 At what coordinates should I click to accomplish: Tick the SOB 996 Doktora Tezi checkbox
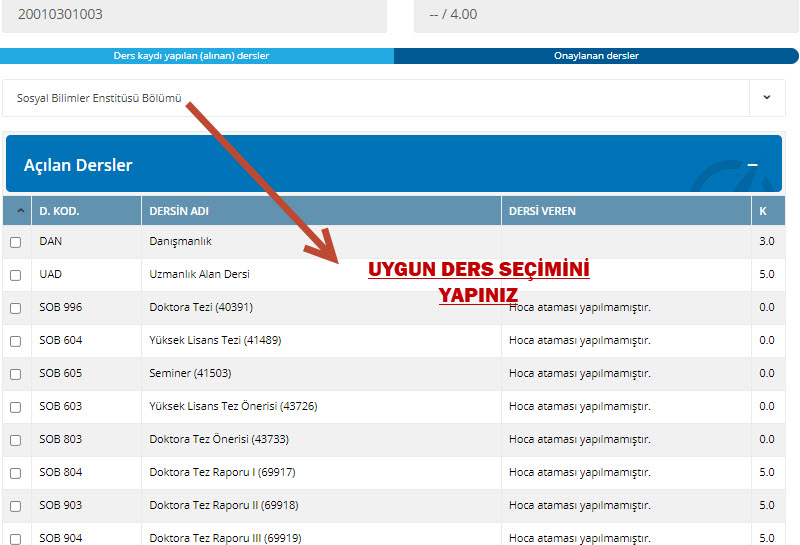point(16,308)
